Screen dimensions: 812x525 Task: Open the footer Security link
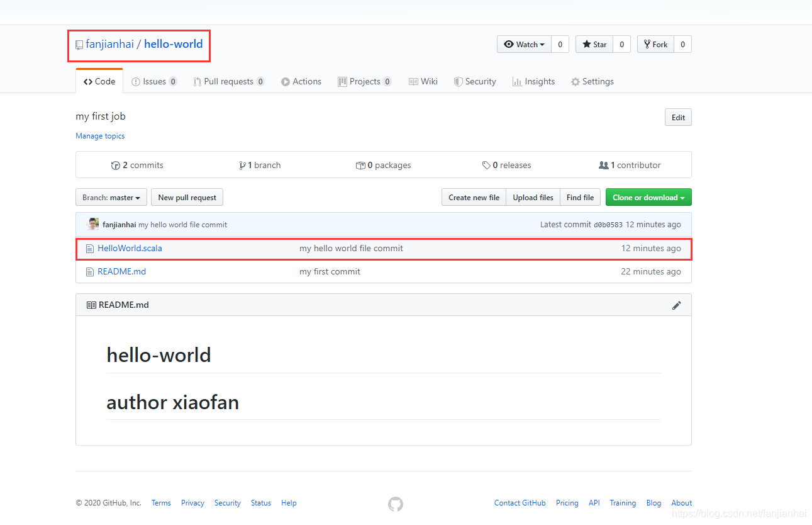[227, 503]
